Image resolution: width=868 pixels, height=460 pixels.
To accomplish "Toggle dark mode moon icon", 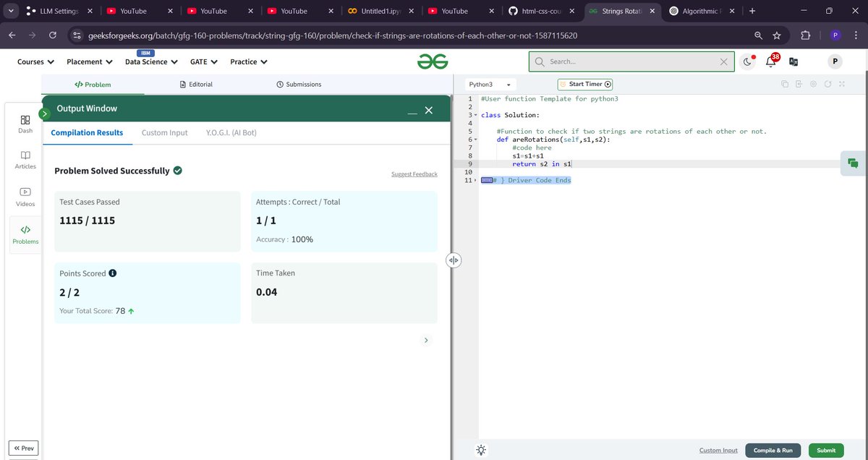I will click(x=747, y=62).
